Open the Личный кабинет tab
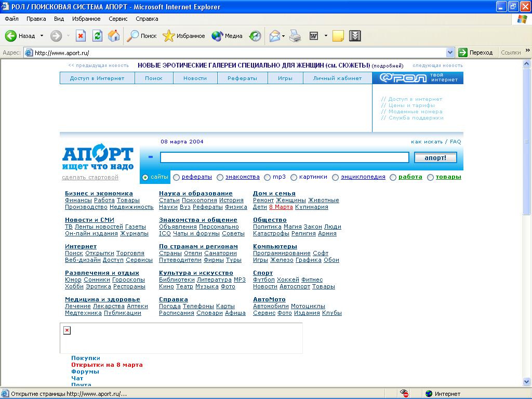The image size is (532, 399). point(337,78)
